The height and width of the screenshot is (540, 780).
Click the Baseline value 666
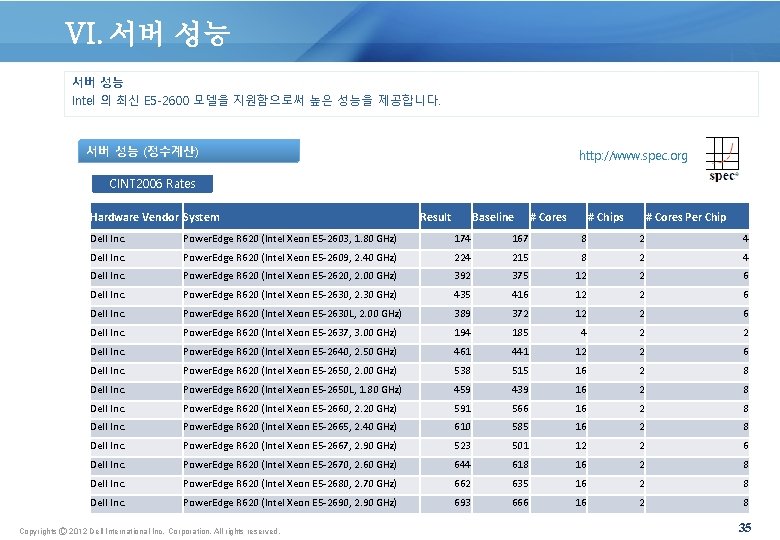click(520, 502)
